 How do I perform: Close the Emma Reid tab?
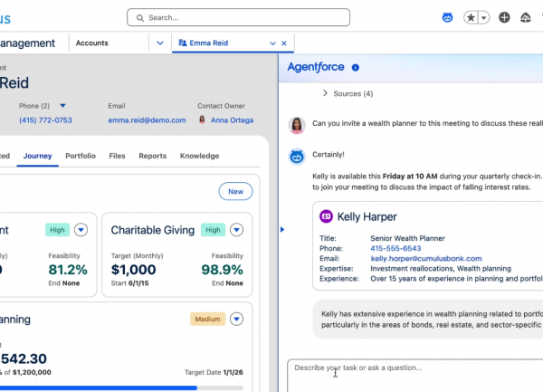coord(284,43)
